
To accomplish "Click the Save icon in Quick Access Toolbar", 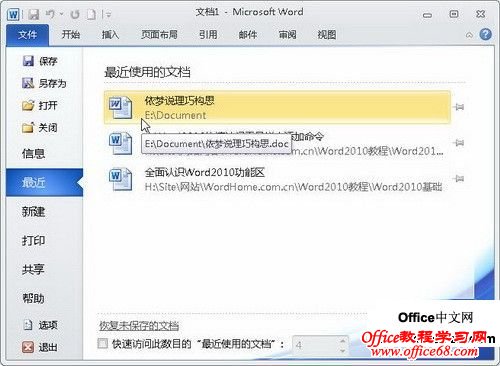I will point(33,14).
